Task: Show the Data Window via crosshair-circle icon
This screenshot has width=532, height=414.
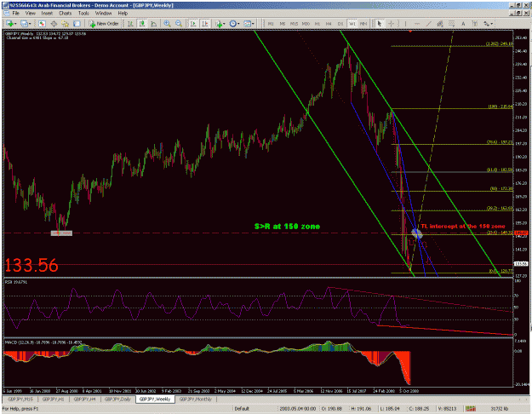Action: point(54,24)
